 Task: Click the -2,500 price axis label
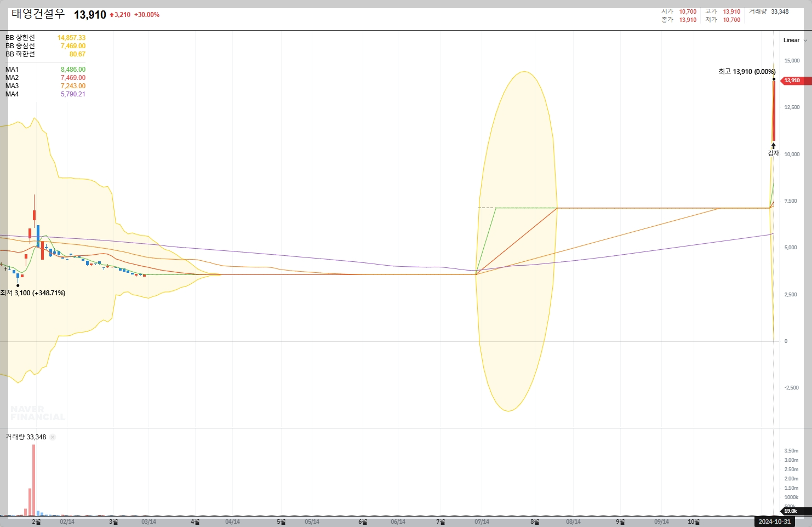pyautogui.click(x=791, y=388)
